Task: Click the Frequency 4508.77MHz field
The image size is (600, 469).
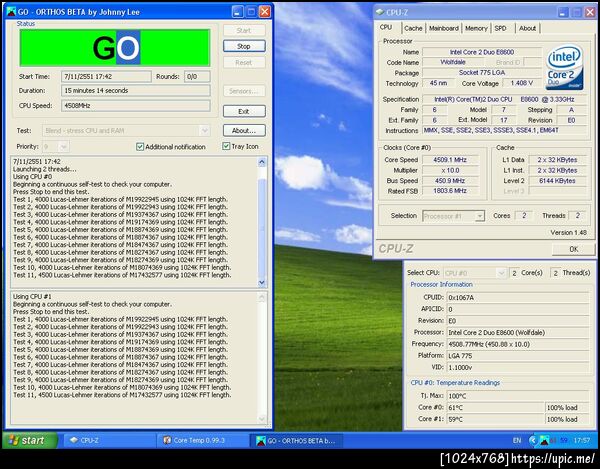Action: pos(518,344)
